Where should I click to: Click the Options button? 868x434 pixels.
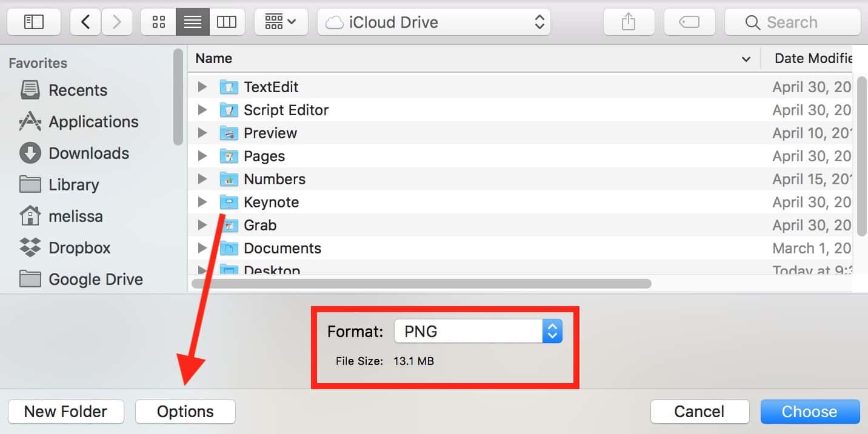click(185, 412)
